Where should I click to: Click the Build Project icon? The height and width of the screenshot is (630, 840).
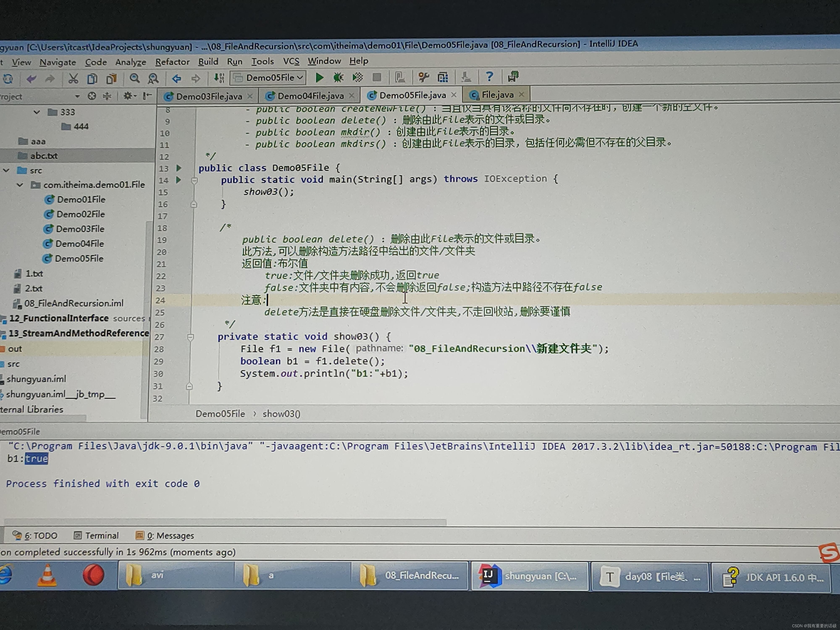[219, 78]
